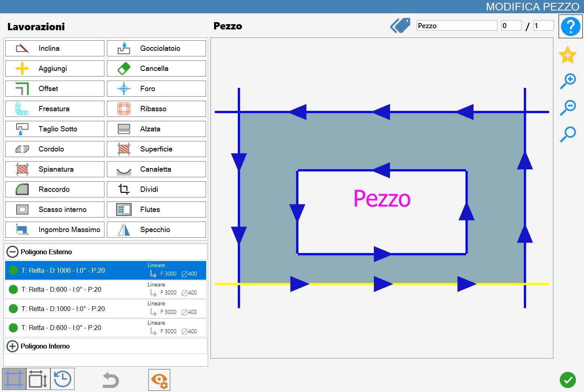Click the undo arrow icon

[111, 380]
